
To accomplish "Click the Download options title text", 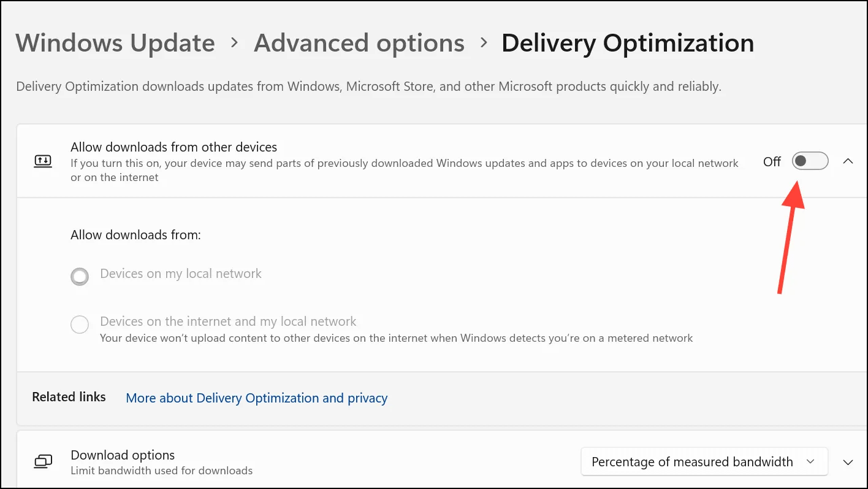I will (x=123, y=455).
